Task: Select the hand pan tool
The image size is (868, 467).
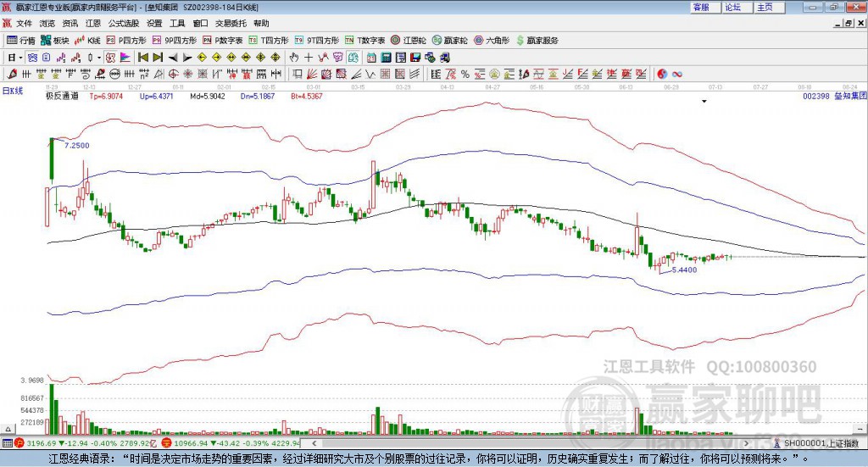Action: point(294,58)
